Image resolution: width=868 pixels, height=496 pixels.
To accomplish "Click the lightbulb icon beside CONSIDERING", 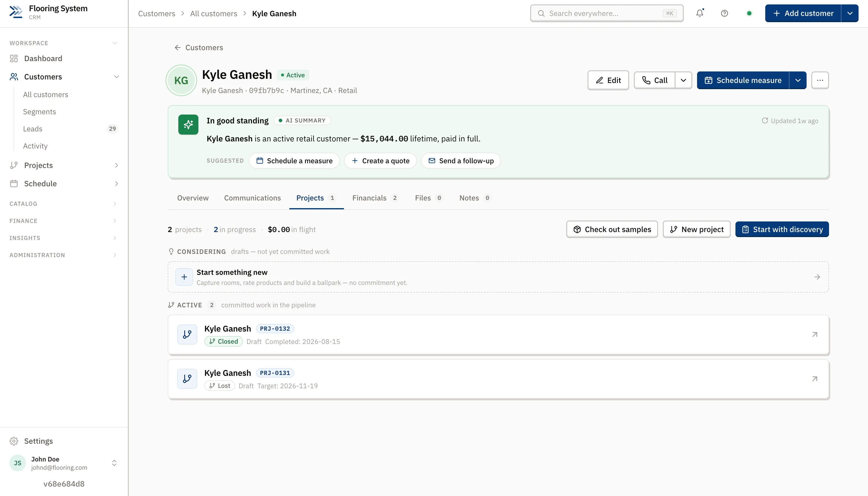I will (171, 252).
